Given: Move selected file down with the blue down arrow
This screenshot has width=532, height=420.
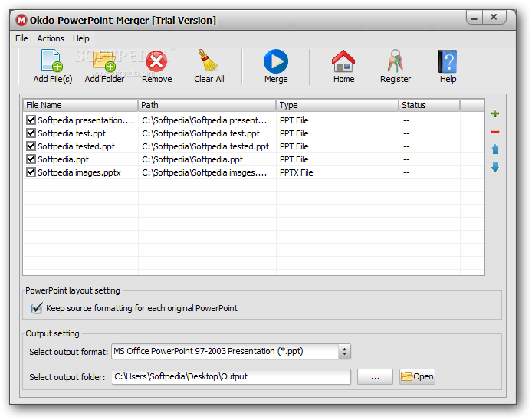Looking at the screenshot, I should click(x=495, y=167).
